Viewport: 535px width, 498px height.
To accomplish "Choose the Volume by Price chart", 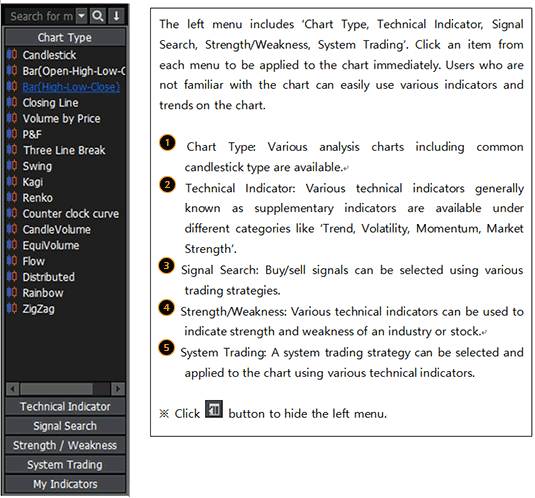I will tap(61, 118).
